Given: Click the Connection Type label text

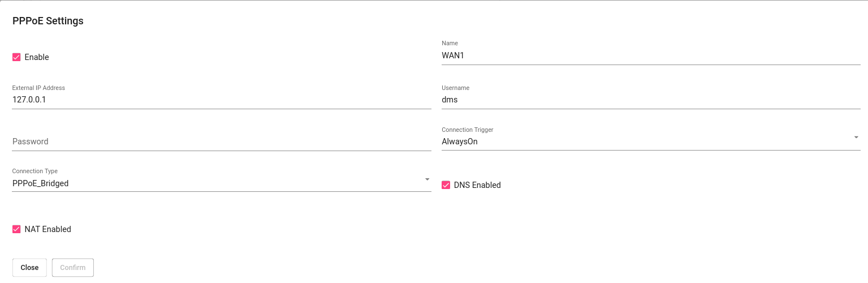Looking at the screenshot, I should pos(35,171).
